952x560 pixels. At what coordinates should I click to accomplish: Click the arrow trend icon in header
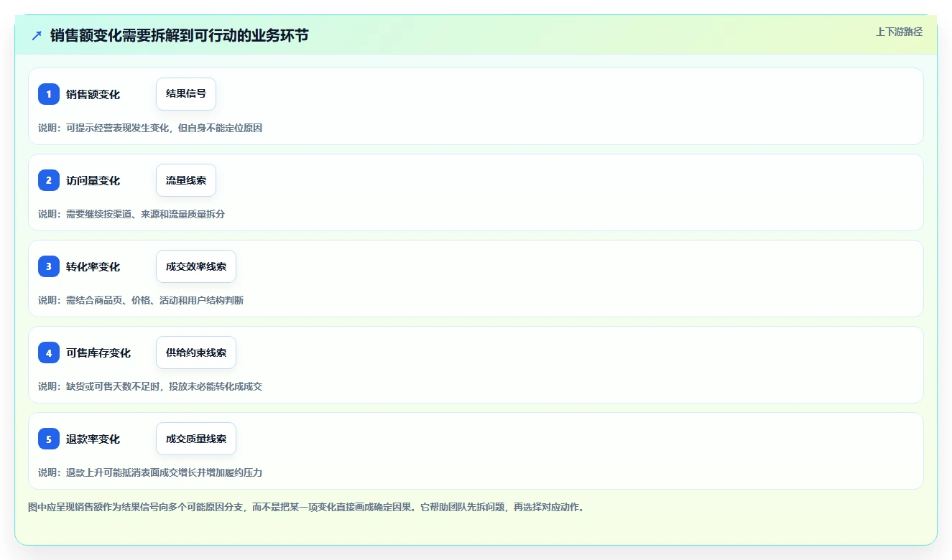coord(37,35)
